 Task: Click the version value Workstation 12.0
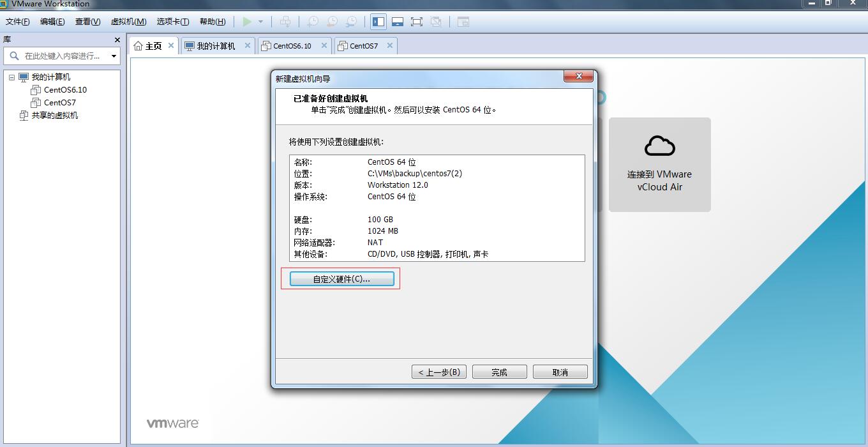coord(398,185)
